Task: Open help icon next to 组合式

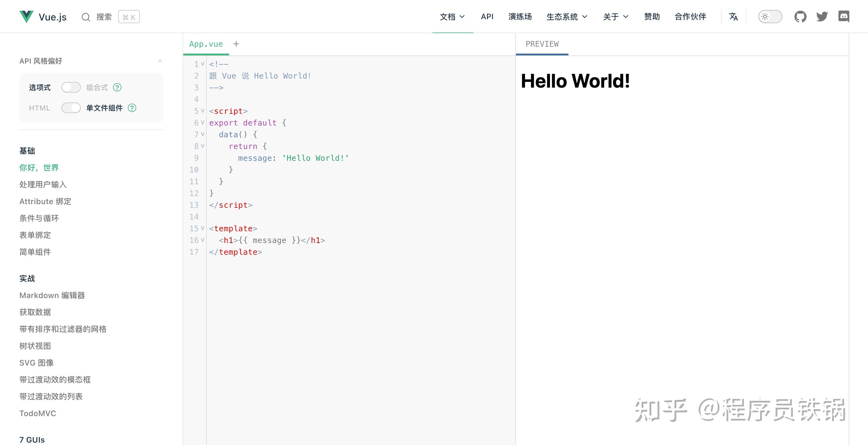Action: pos(117,88)
